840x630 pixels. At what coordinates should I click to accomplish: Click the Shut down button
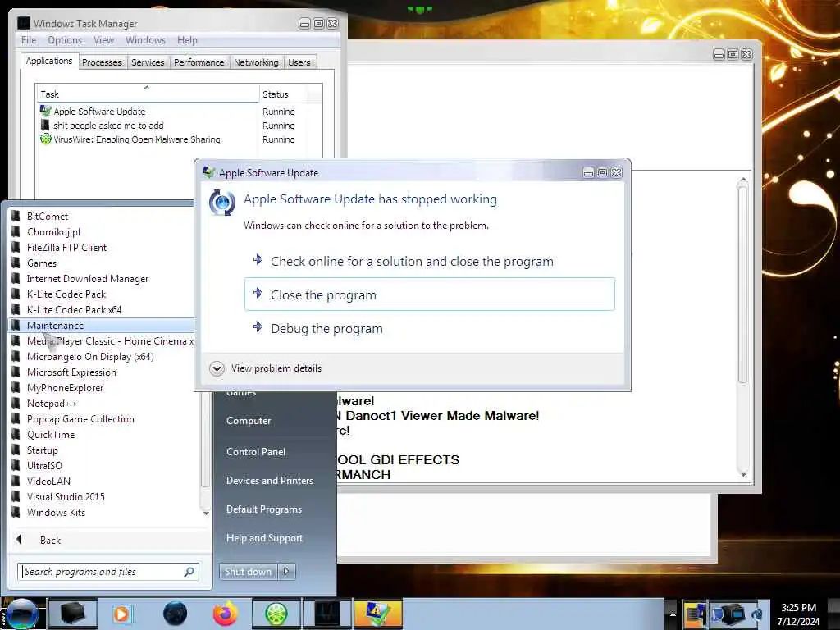coord(248,571)
